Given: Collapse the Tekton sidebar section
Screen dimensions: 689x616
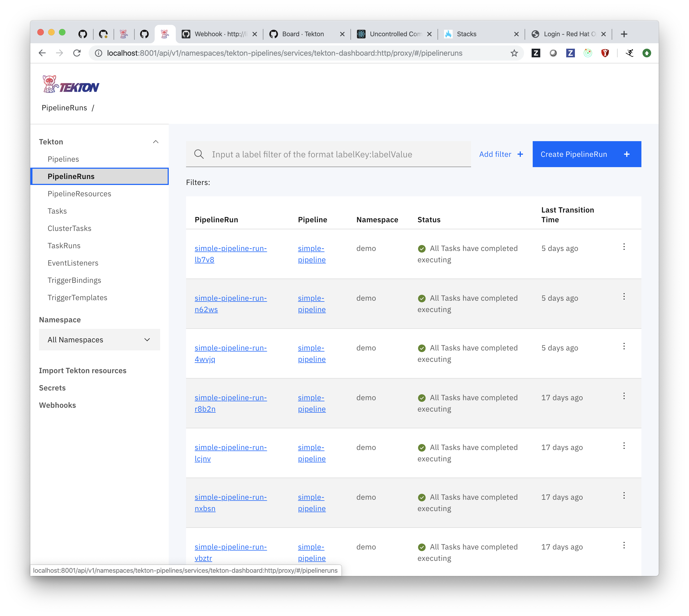Looking at the screenshot, I should 156,141.
